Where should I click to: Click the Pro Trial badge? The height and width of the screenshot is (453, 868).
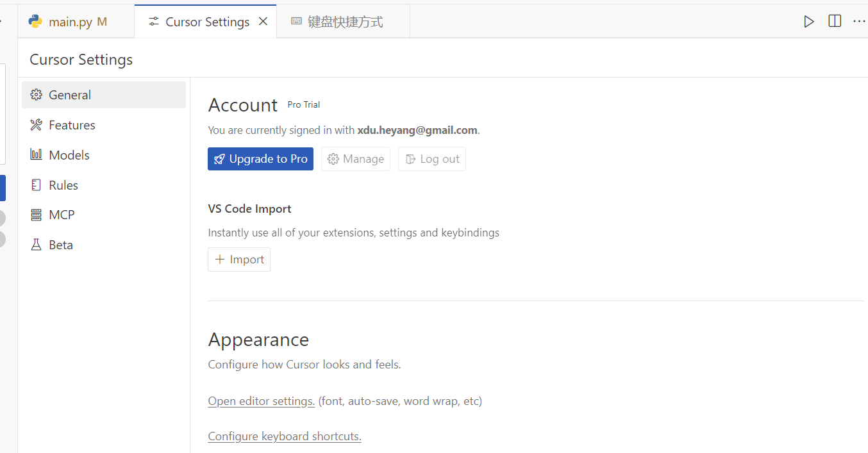click(304, 104)
